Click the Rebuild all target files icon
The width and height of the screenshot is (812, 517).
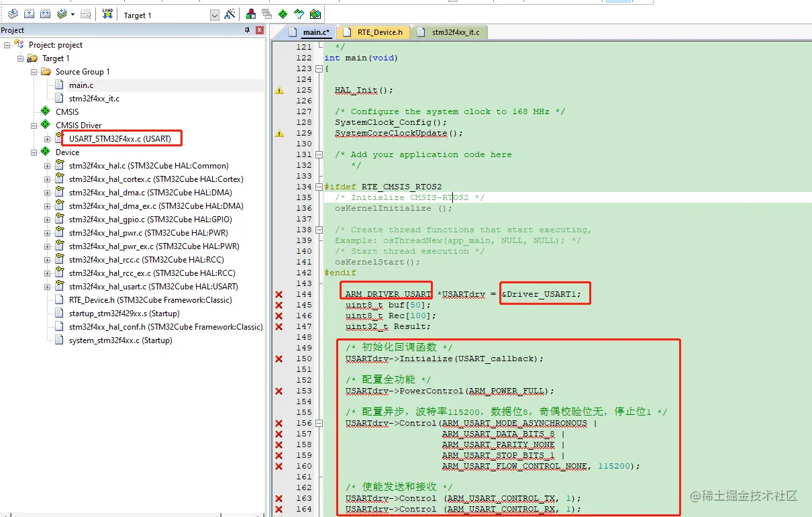[x=46, y=14]
